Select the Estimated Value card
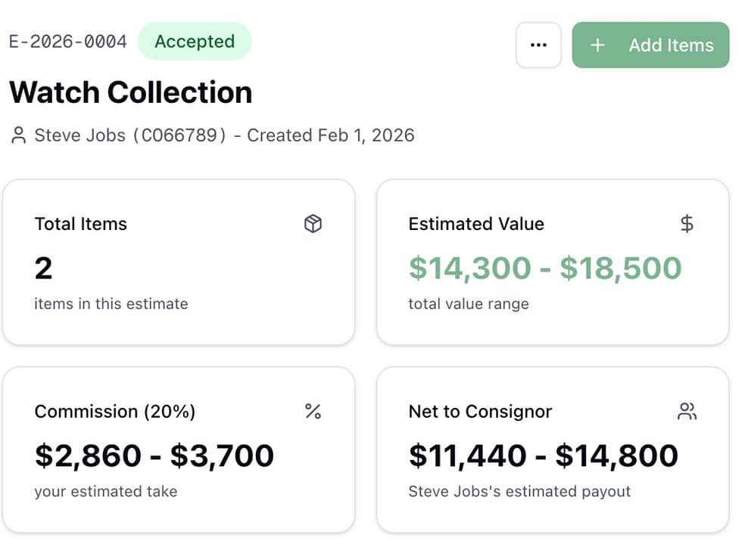The height and width of the screenshot is (560, 745). pos(553,262)
